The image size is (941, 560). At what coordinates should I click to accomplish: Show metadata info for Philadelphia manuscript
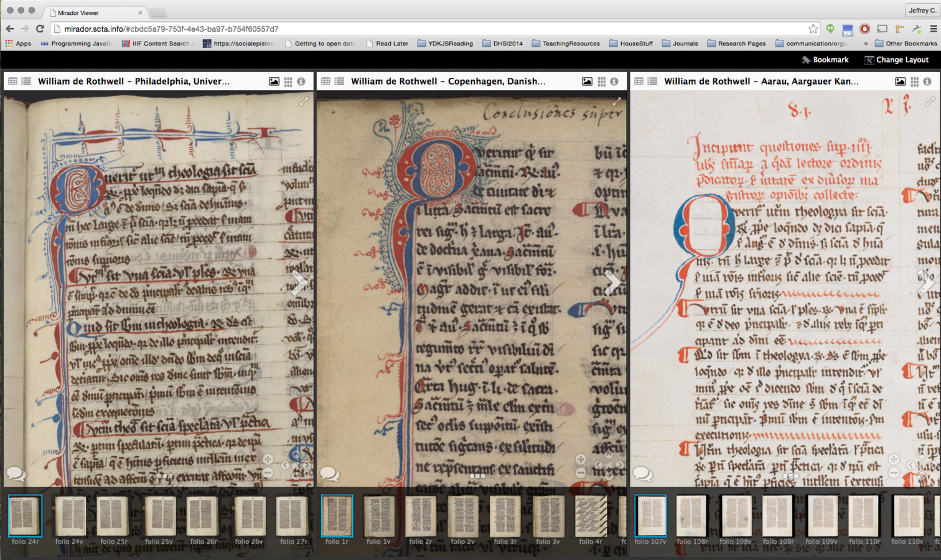click(301, 82)
